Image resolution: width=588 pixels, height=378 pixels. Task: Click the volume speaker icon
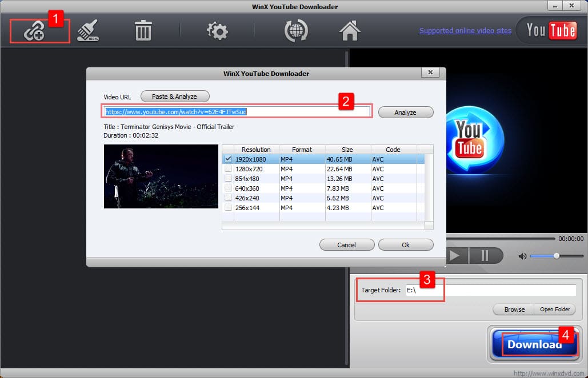pos(522,256)
